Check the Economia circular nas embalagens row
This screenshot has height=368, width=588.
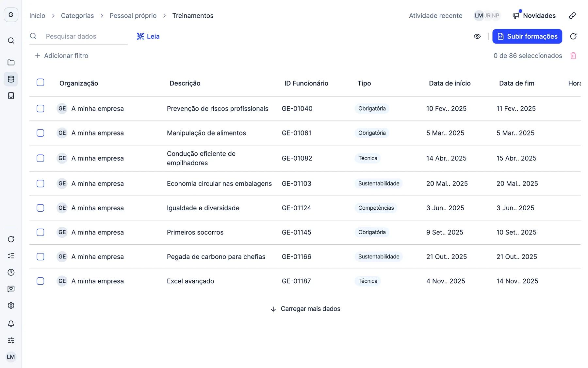click(x=41, y=184)
